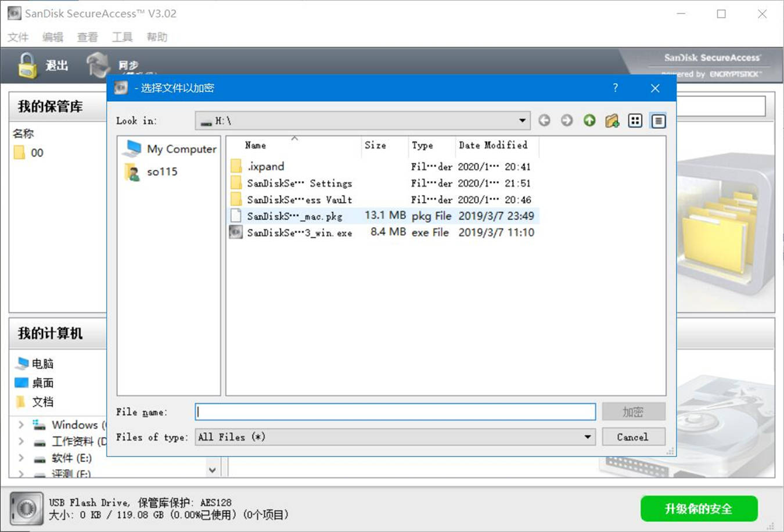Image resolution: width=784 pixels, height=532 pixels.
Task: Expand the 软件 (E:) drive node
Action: [x=21, y=458]
